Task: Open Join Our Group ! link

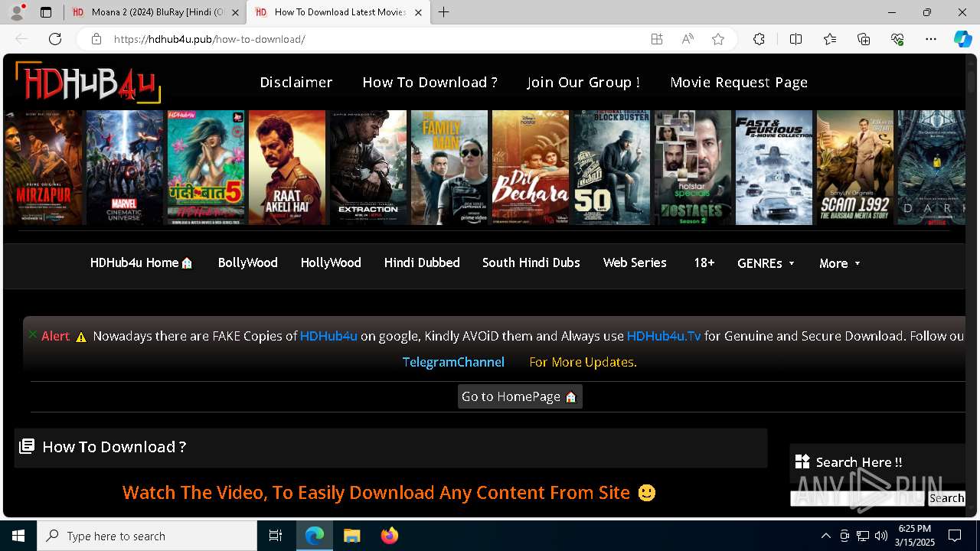Action: 583,82
